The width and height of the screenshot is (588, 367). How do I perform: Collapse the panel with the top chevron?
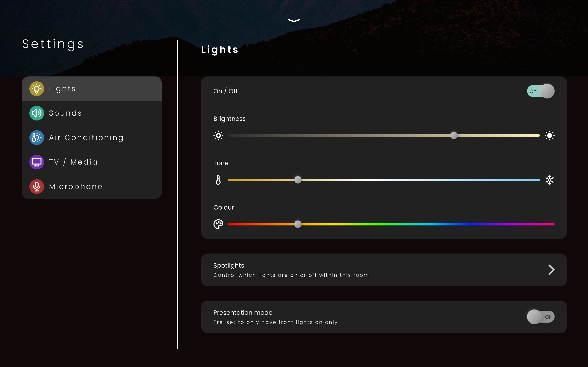294,21
